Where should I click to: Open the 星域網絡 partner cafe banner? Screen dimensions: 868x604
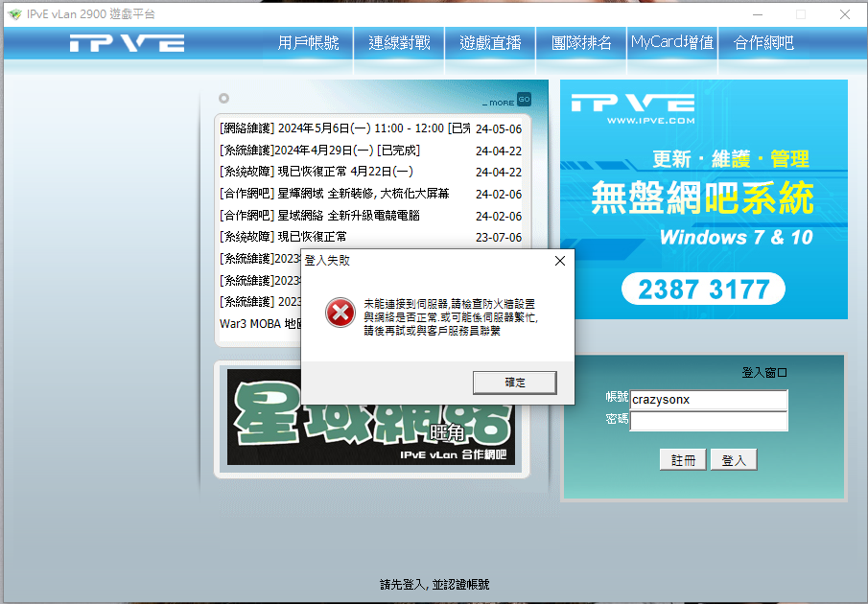click(371, 417)
